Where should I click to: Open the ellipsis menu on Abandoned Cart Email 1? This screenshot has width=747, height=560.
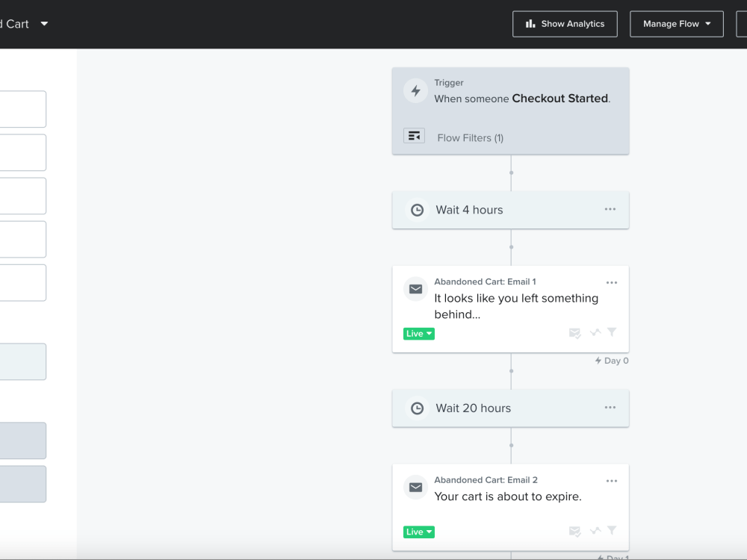tap(612, 282)
